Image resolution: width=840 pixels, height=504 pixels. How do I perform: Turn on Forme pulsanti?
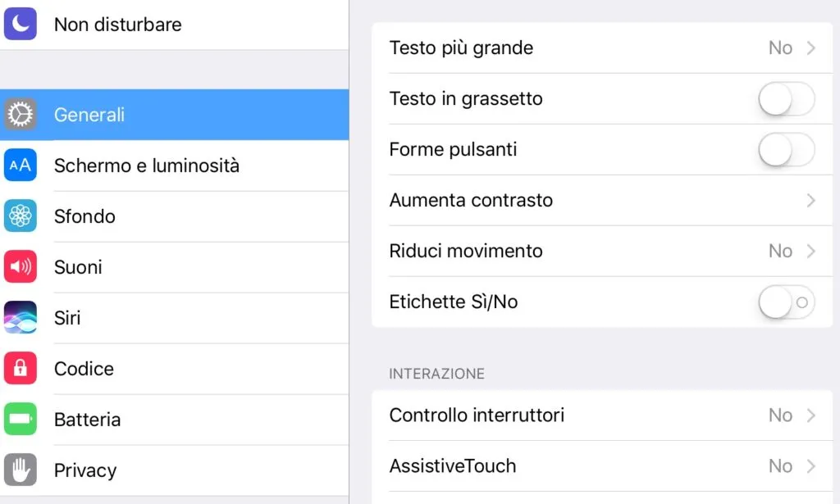point(786,149)
